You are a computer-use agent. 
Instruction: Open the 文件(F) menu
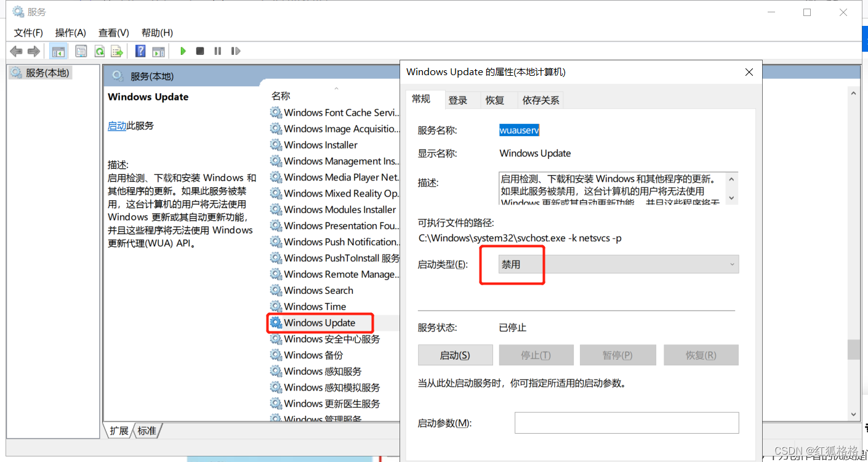(x=28, y=33)
